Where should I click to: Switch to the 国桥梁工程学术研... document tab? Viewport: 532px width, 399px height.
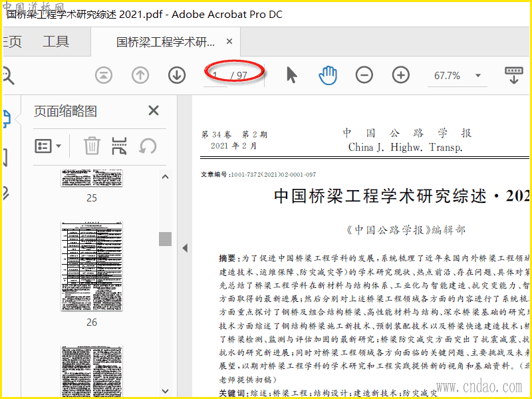pyautogui.click(x=165, y=42)
